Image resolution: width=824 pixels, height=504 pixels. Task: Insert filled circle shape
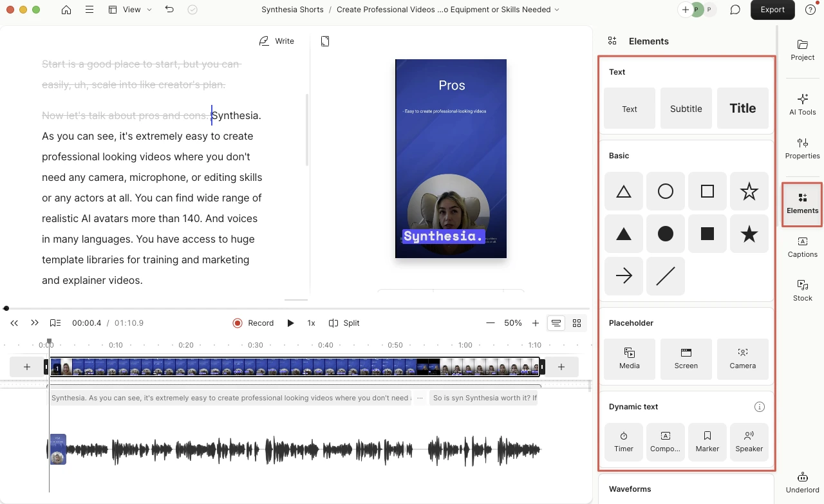[x=666, y=234]
